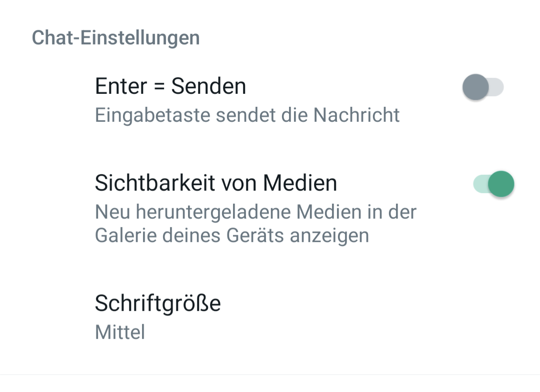Click the green knob of the media switch
The height and width of the screenshot is (392, 540).
pos(501,184)
